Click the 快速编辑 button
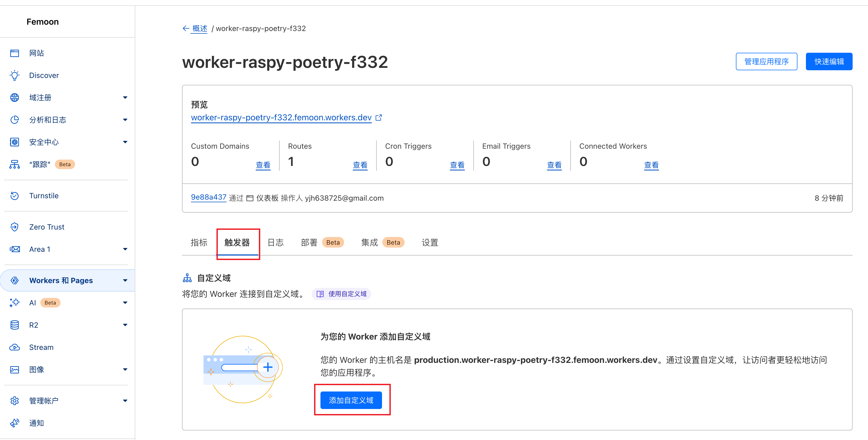Image resolution: width=868 pixels, height=440 pixels. tap(828, 61)
